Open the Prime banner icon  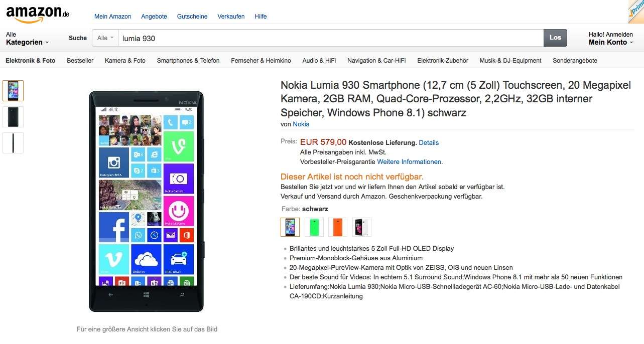tap(636, 12)
